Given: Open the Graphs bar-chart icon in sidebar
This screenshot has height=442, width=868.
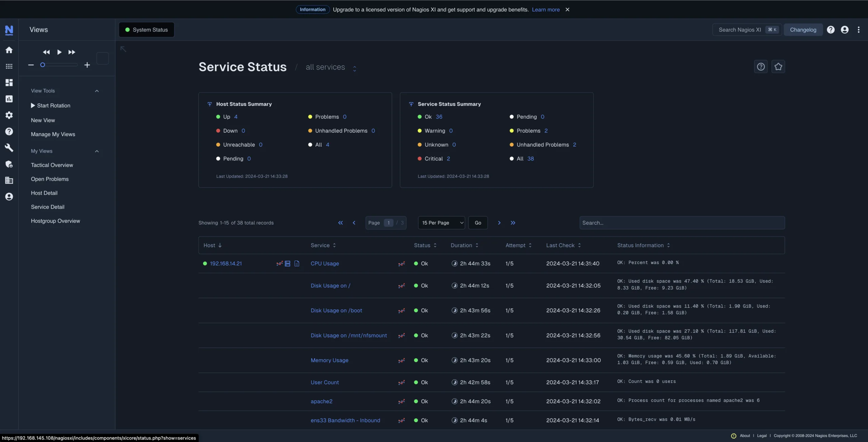Looking at the screenshot, I should [x=9, y=99].
